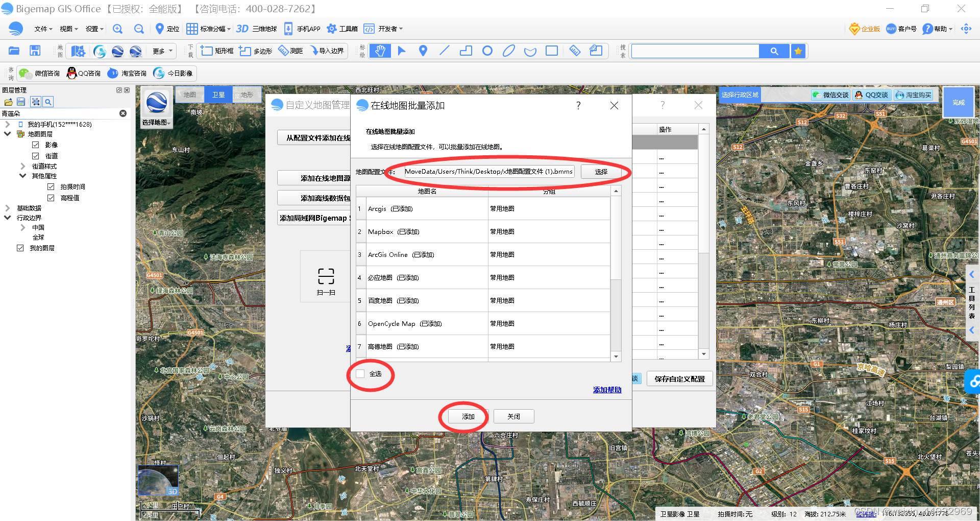Expand the 基础数据 tree node
The image size is (980, 521).
point(8,208)
